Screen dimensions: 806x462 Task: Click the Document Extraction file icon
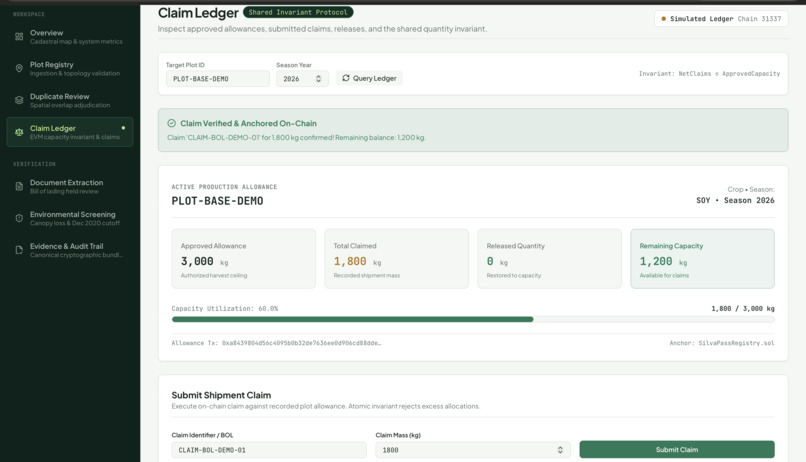pyautogui.click(x=19, y=187)
